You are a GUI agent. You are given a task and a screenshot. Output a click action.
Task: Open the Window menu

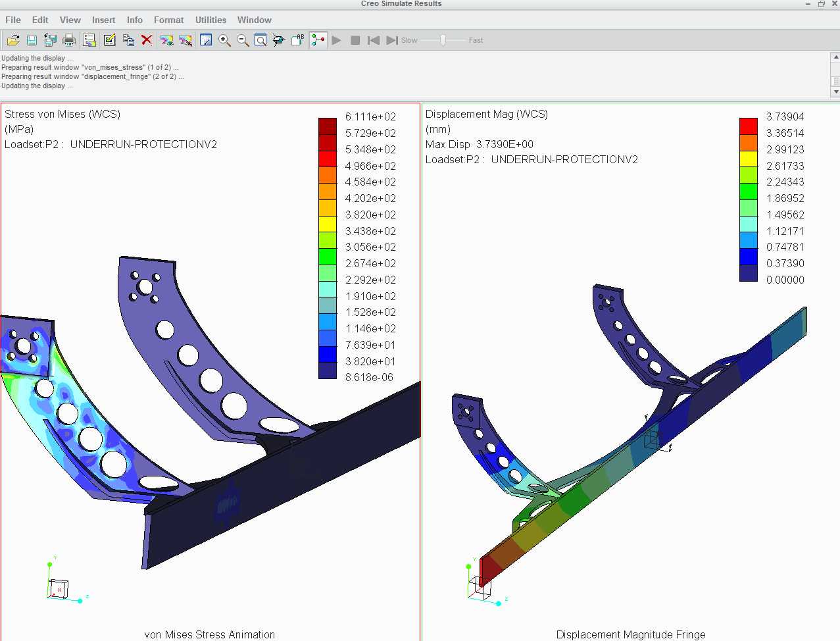[255, 20]
